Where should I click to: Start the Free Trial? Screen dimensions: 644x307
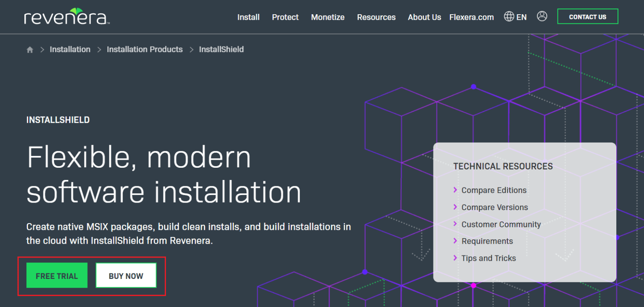pyautogui.click(x=57, y=276)
